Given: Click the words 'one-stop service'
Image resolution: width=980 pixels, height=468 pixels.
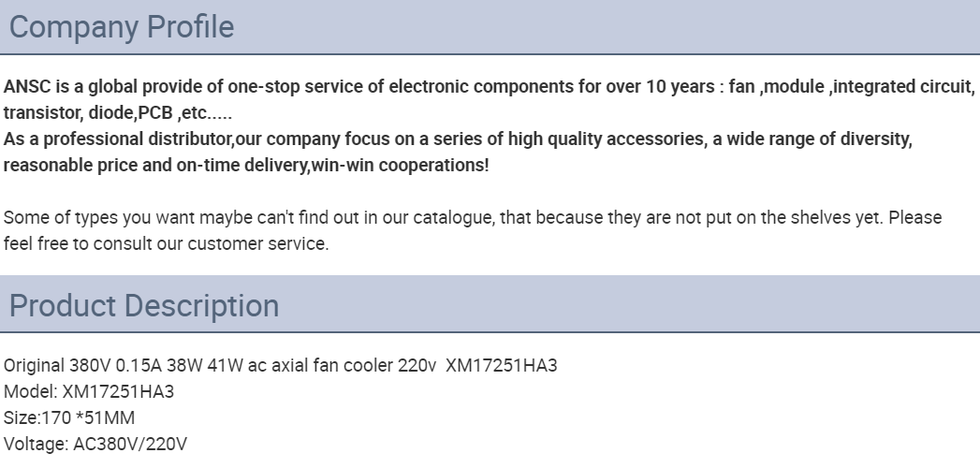Looking at the screenshot, I should point(295,87).
